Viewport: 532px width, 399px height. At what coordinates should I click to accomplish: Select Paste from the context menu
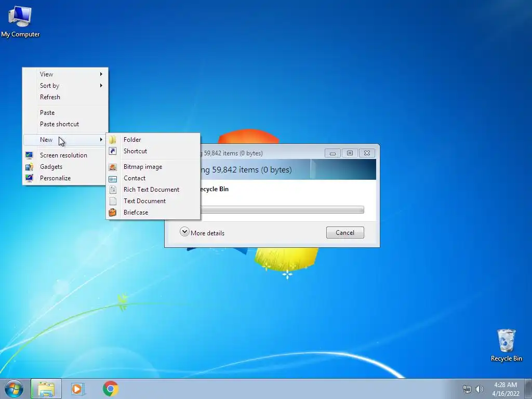(x=65, y=113)
